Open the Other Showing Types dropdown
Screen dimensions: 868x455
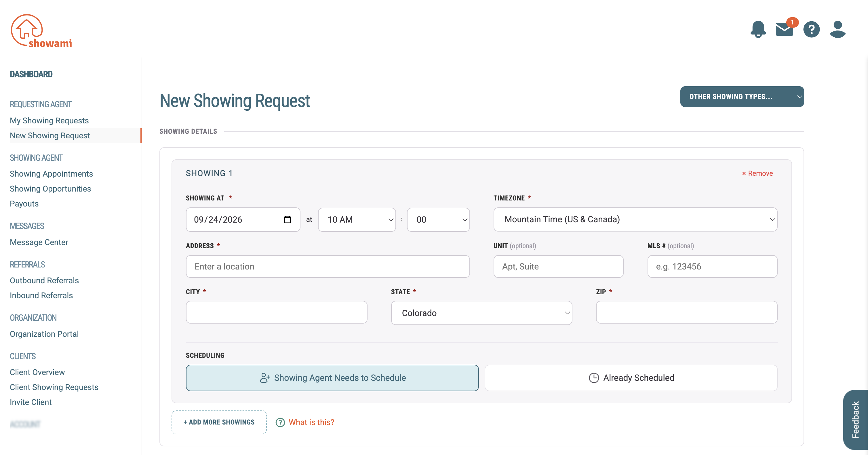pyautogui.click(x=742, y=97)
